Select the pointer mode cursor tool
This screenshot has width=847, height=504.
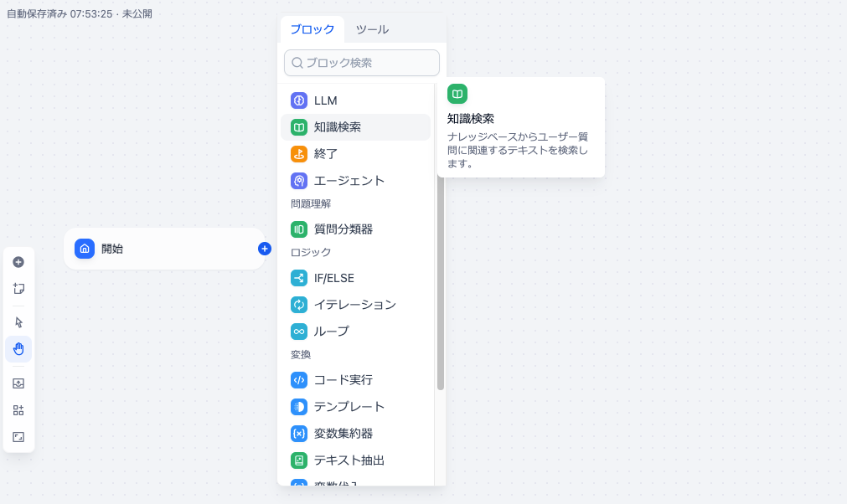18,322
